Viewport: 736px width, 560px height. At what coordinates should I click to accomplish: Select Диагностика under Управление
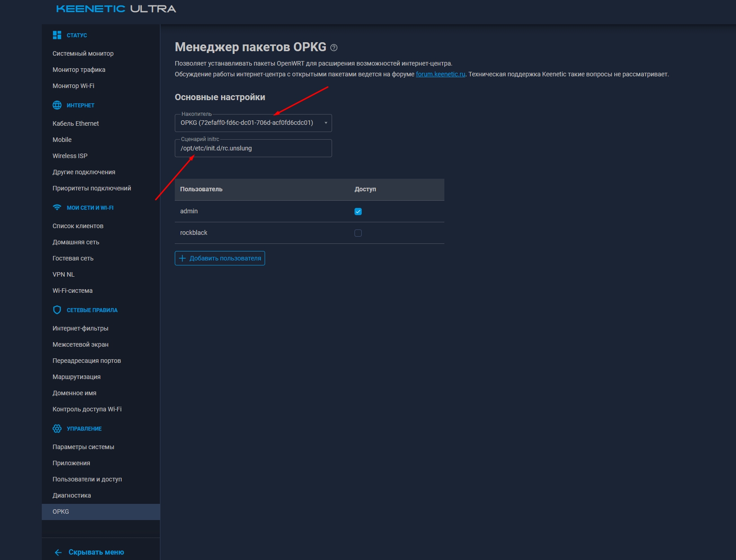(x=71, y=495)
